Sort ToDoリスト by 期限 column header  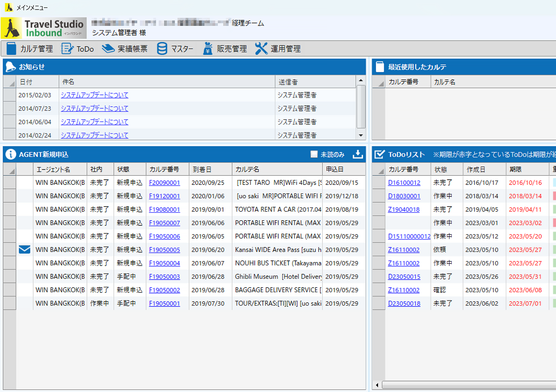[x=527, y=169]
